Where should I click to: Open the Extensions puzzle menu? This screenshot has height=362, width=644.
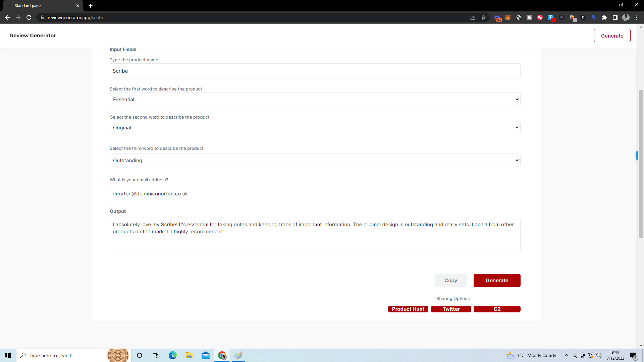click(x=604, y=17)
